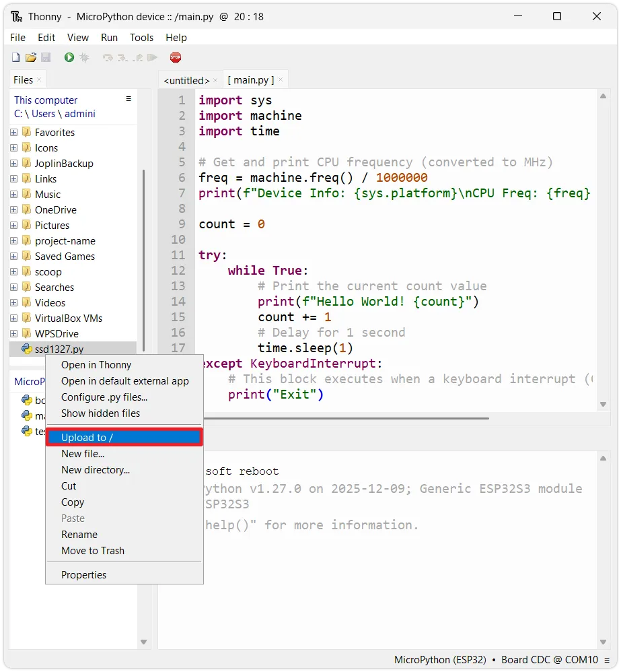The width and height of the screenshot is (621, 672).
Task: Run the current script with green play icon
Action: [69, 58]
